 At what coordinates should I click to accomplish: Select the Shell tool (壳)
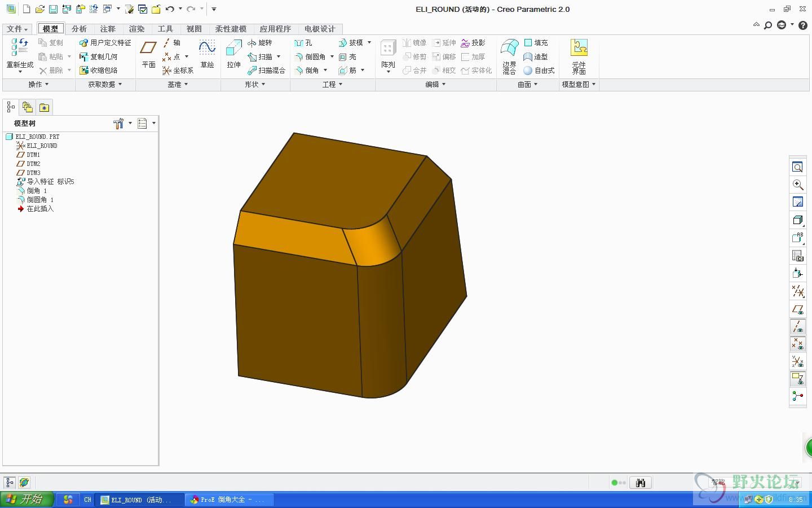[x=347, y=56]
